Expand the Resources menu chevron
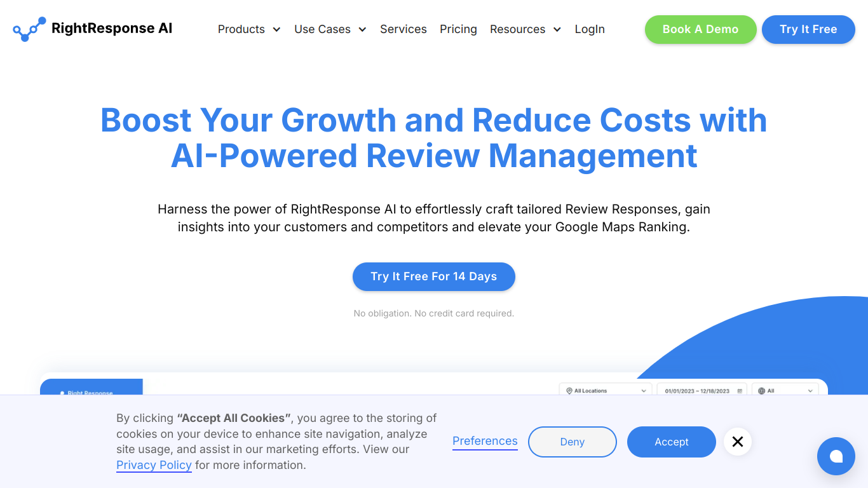 point(557,29)
